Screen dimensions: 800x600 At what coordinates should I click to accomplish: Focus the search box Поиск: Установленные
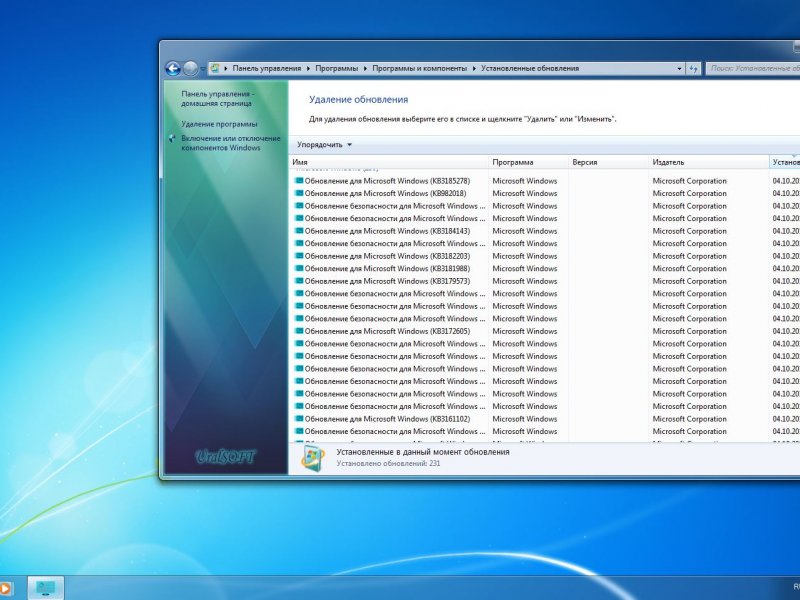click(x=753, y=68)
